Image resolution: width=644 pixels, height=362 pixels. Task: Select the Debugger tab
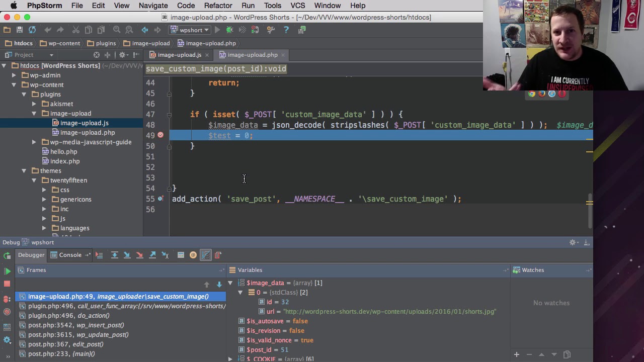tap(31, 255)
